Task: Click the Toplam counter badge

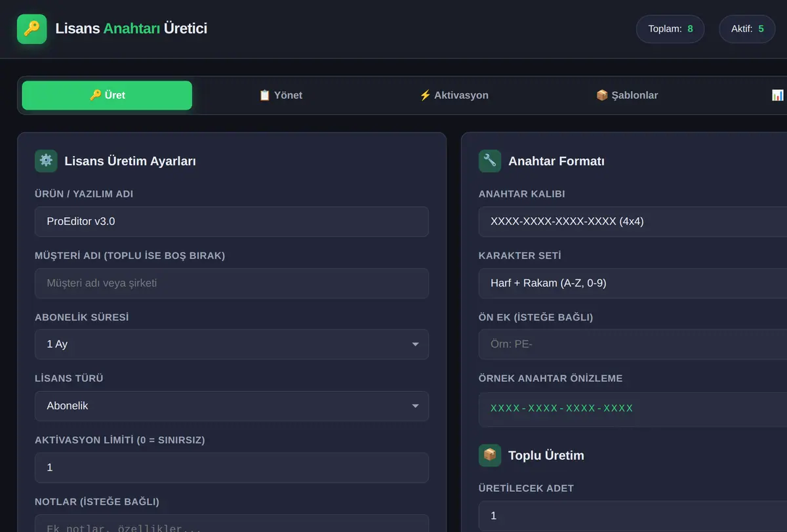Action: (670, 29)
